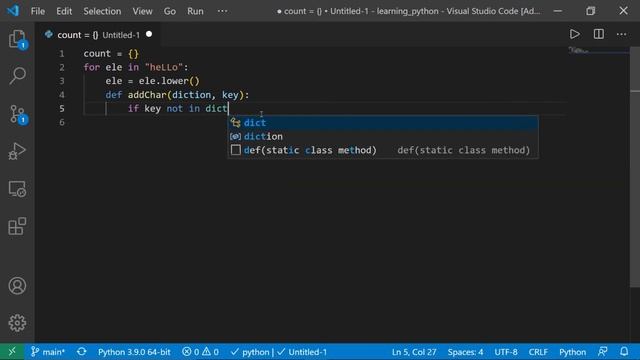Click the addChar function name on line 4
The height and width of the screenshot is (360, 640).
coord(147,95)
